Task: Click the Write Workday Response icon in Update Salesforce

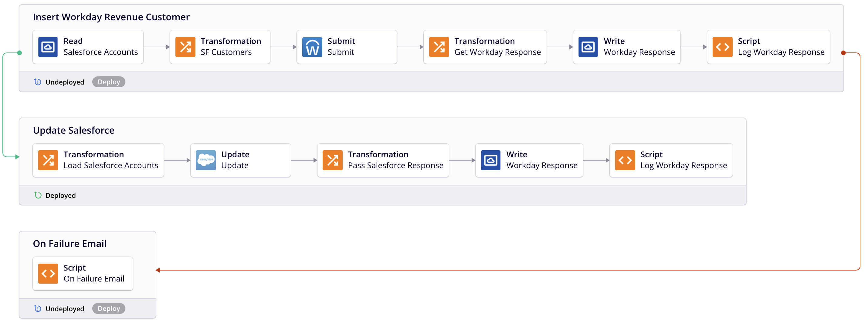Action: 490,160
